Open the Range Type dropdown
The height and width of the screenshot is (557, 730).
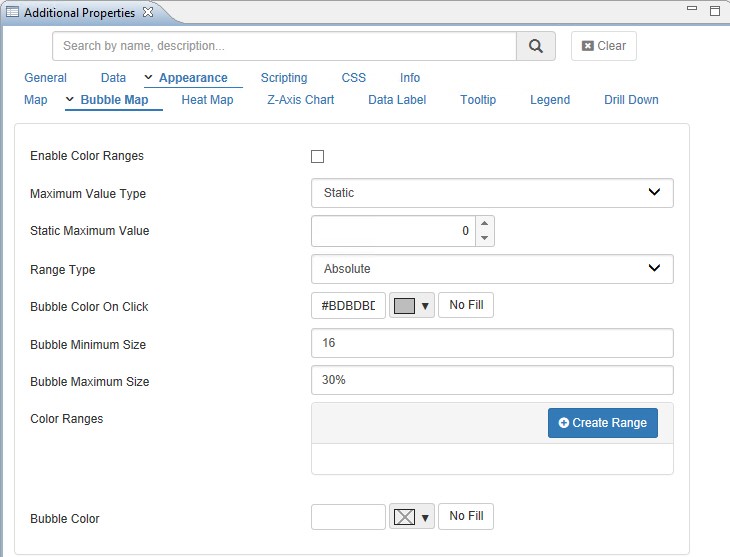pos(492,269)
